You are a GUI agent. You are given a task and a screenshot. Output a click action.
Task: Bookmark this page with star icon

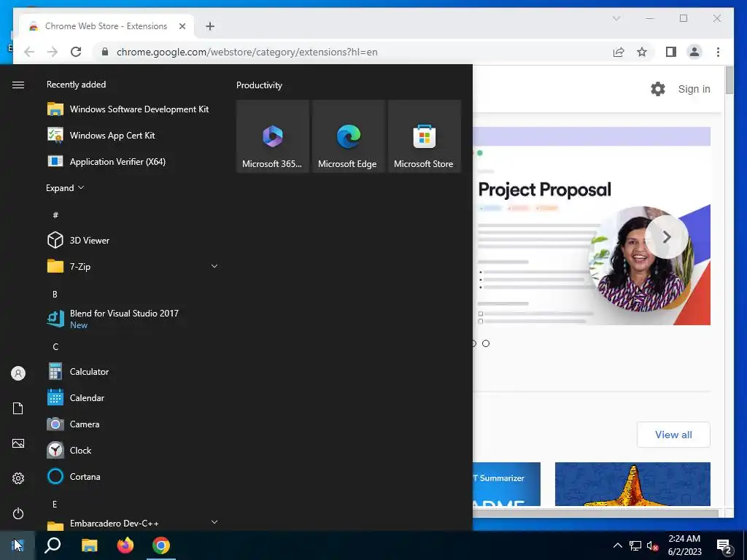pos(642,52)
